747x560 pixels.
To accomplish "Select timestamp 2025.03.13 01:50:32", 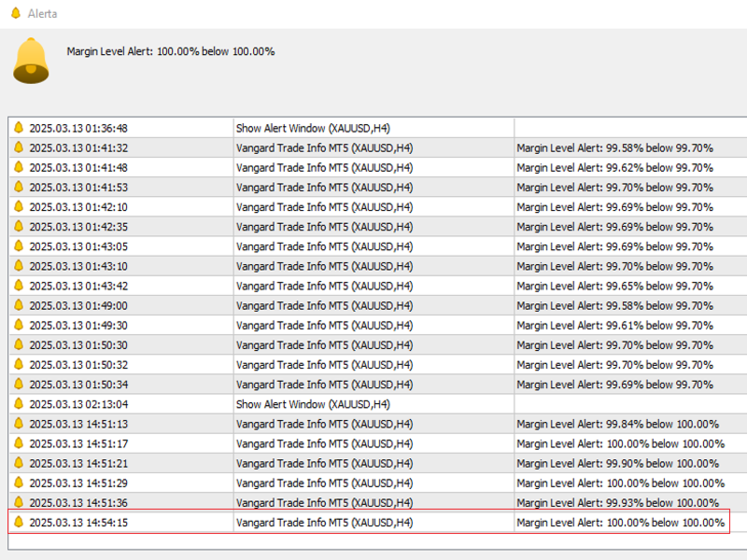I will click(78, 365).
